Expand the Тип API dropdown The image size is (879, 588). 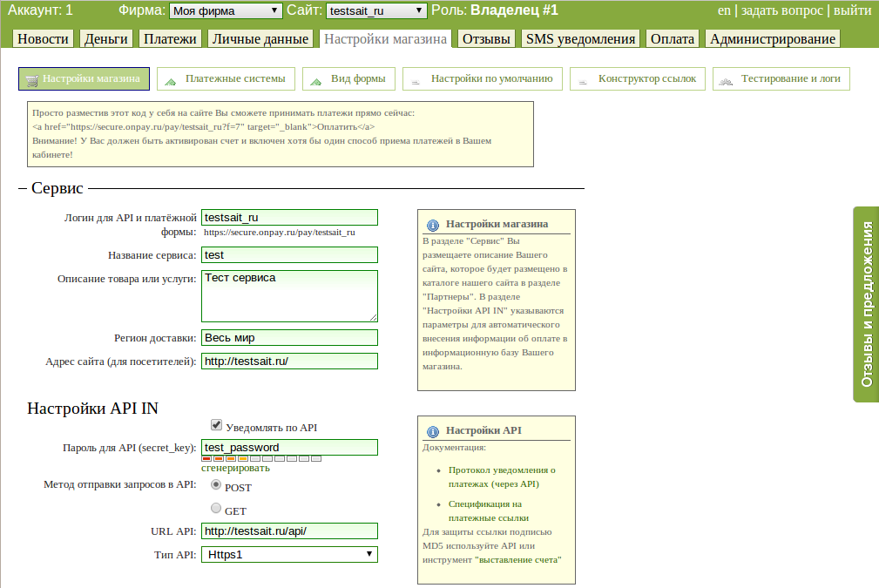tap(289, 554)
